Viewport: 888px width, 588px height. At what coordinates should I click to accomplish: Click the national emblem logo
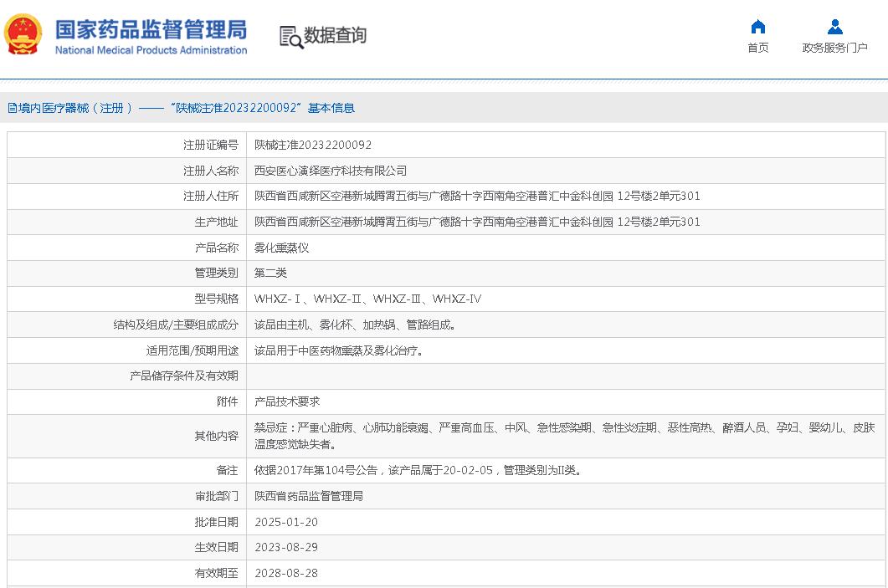(23, 34)
